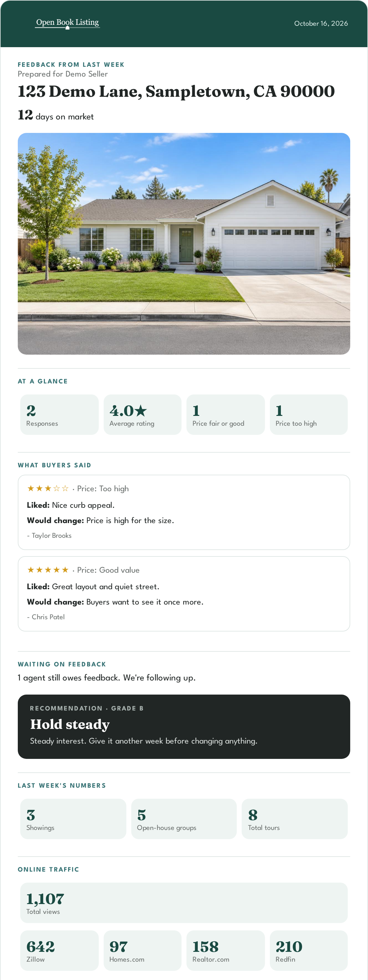
Task: Select the Redfin 210 views card
Action: tap(309, 950)
